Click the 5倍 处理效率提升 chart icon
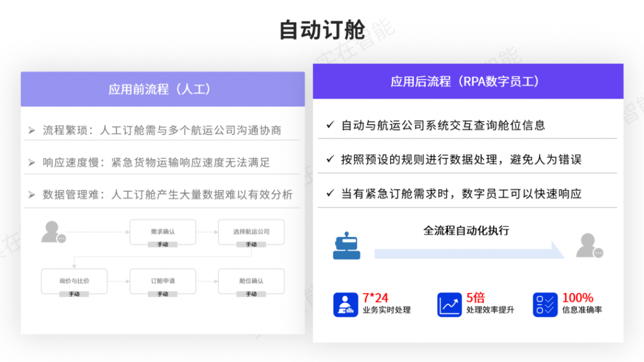644x362 pixels. click(449, 304)
